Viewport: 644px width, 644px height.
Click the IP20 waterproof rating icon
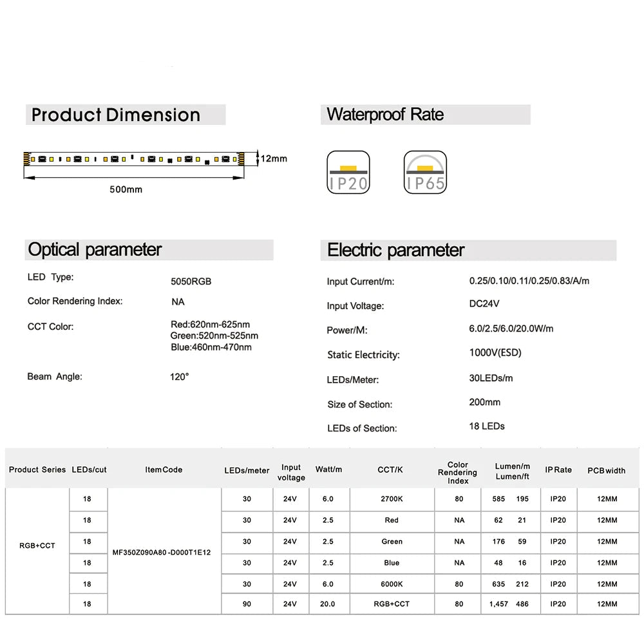pos(348,171)
